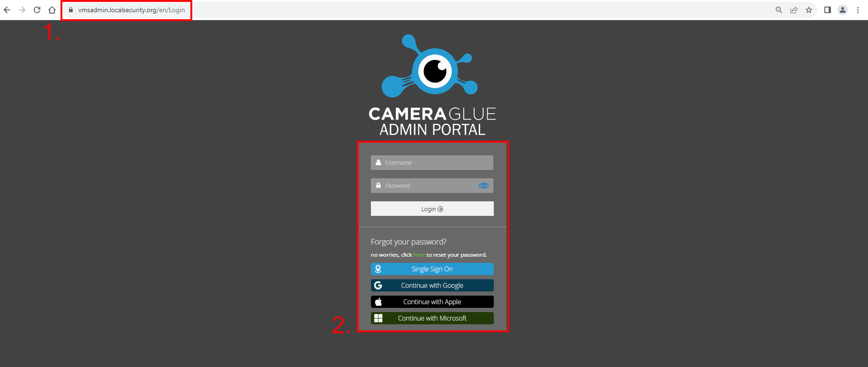Click the 'Forgot your password?' heading

click(408, 242)
